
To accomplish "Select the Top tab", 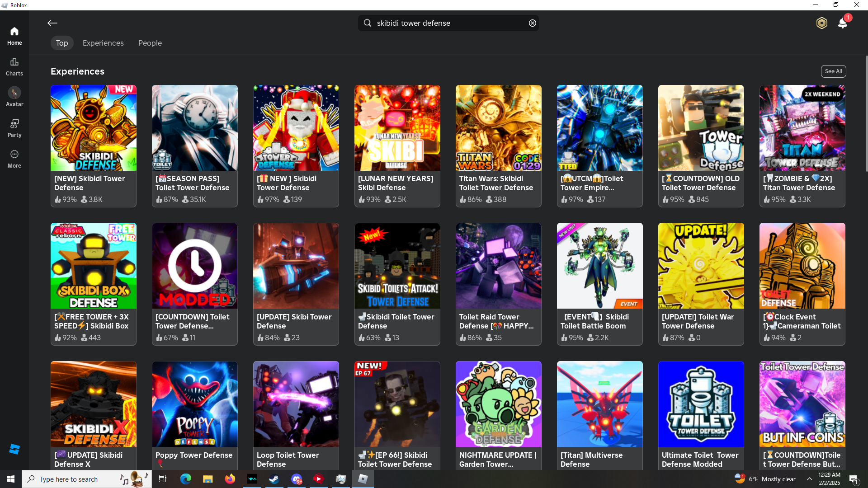I will [x=62, y=43].
